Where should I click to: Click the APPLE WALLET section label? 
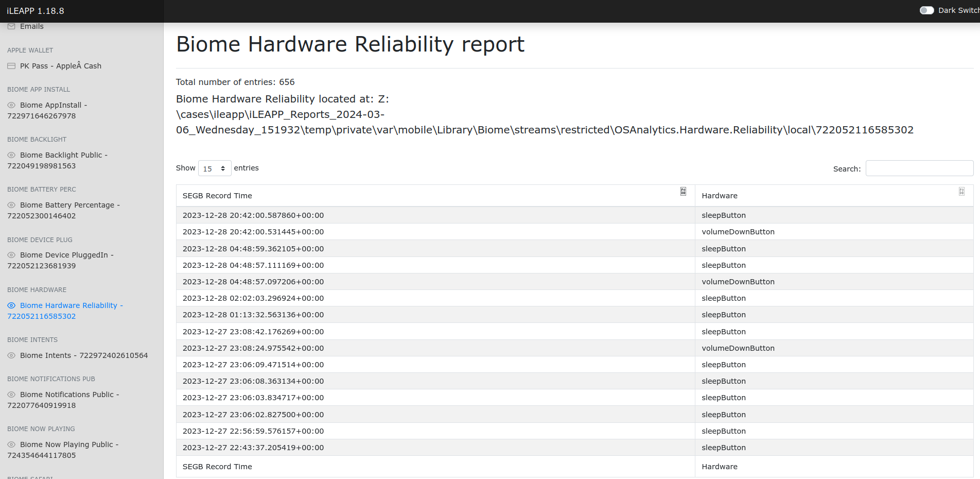tap(30, 50)
